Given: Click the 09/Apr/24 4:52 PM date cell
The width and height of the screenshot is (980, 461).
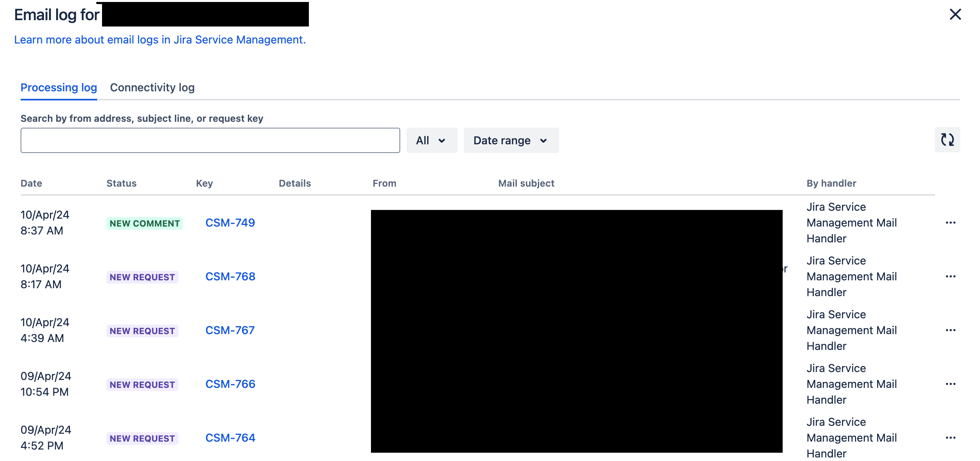Looking at the screenshot, I should coord(46,438).
